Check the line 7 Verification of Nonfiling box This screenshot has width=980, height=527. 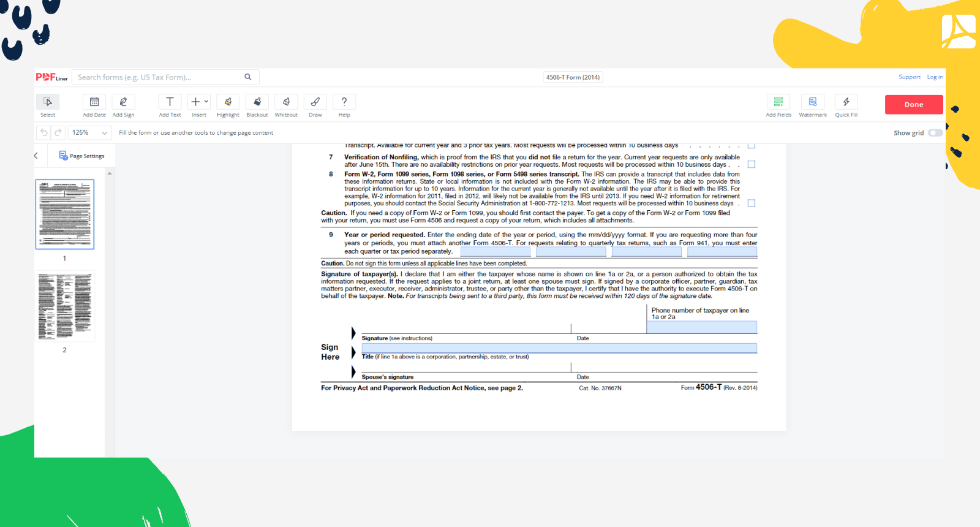[752, 164]
